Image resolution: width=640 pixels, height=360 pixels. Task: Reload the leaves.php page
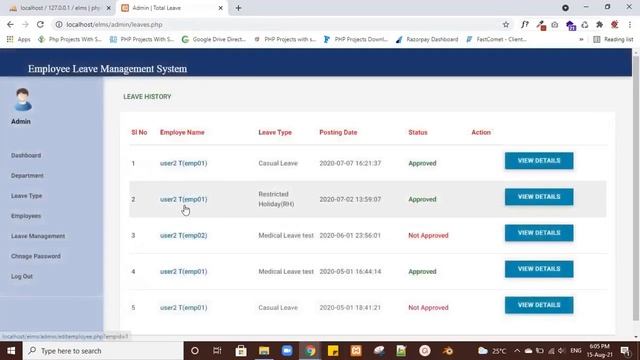(40, 24)
